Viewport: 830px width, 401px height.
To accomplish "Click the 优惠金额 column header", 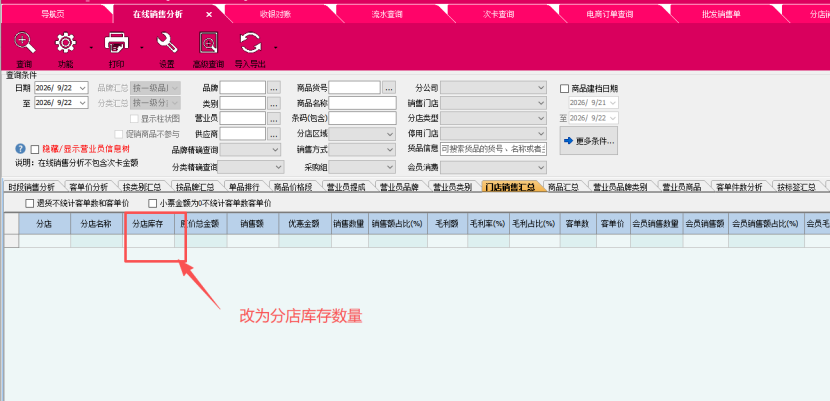I will coord(305,224).
